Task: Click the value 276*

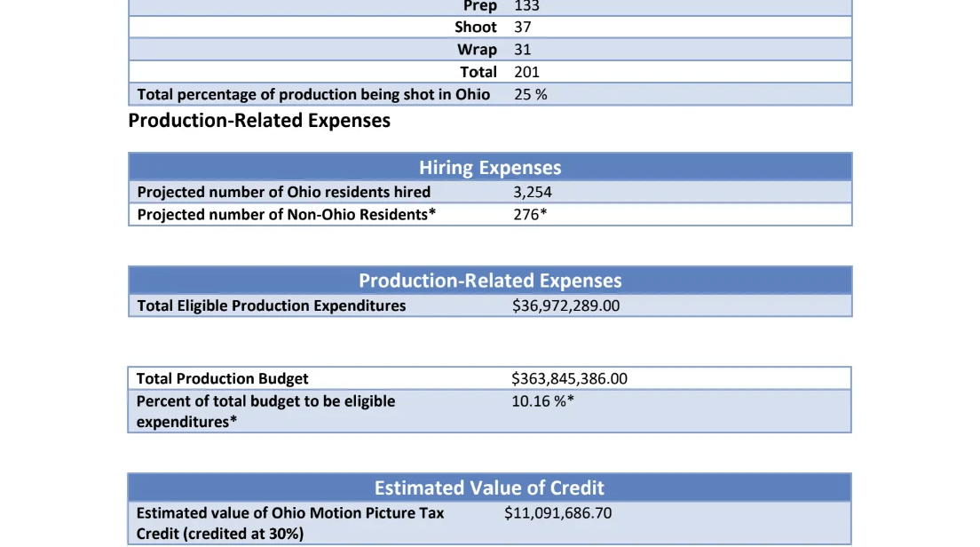Action: [x=530, y=214]
